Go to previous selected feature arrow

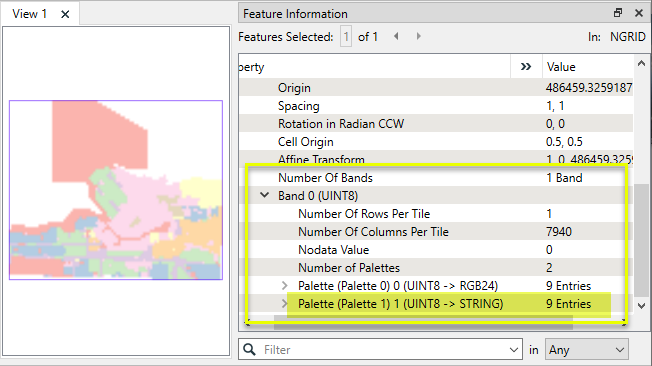[396, 37]
